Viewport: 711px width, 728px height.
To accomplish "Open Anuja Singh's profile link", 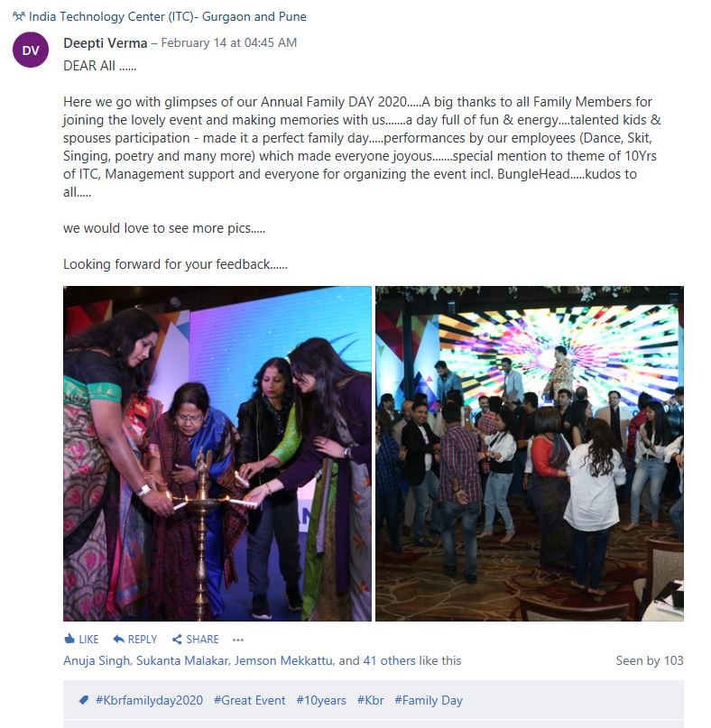I will coord(97,660).
